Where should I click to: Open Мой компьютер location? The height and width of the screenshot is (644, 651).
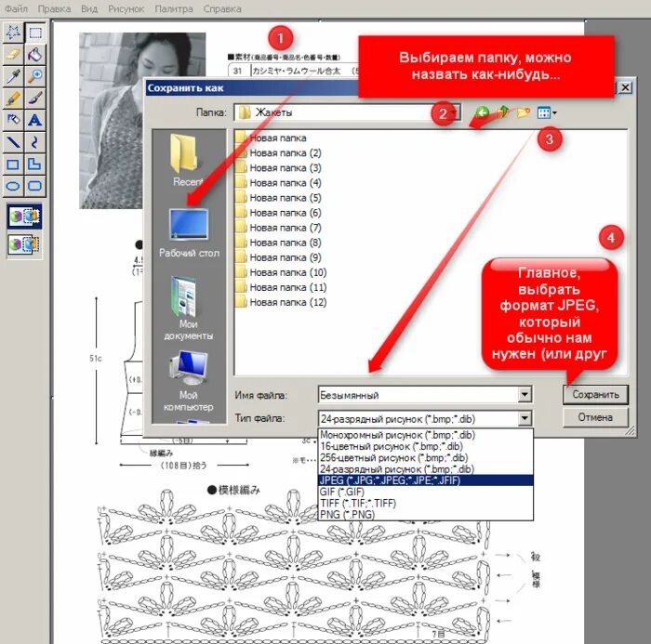[x=189, y=381]
